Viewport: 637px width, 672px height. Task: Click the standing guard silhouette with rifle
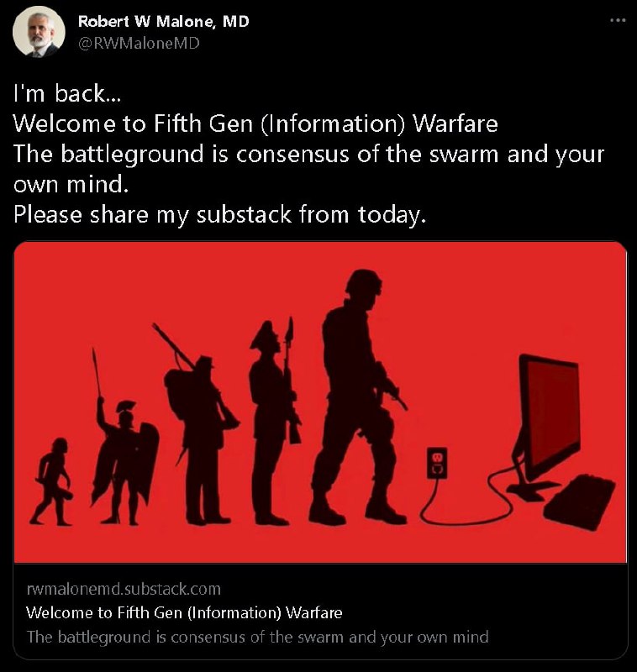(x=274, y=423)
